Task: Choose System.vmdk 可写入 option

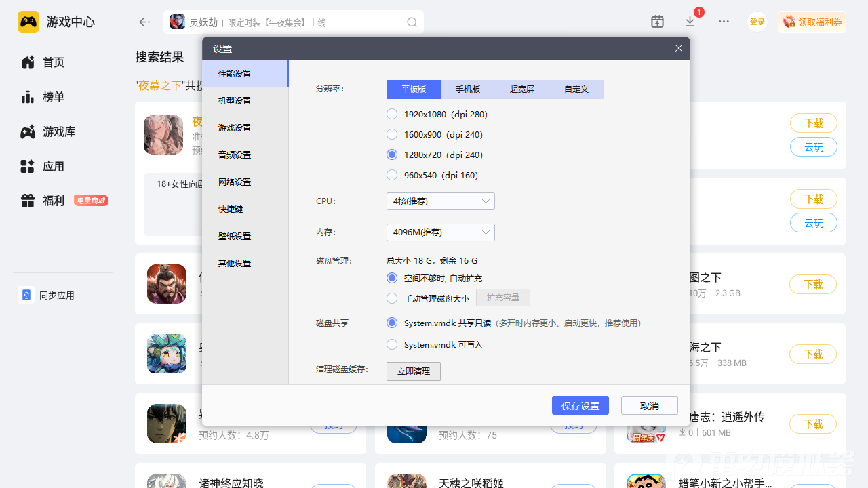Action: [x=392, y=344]
